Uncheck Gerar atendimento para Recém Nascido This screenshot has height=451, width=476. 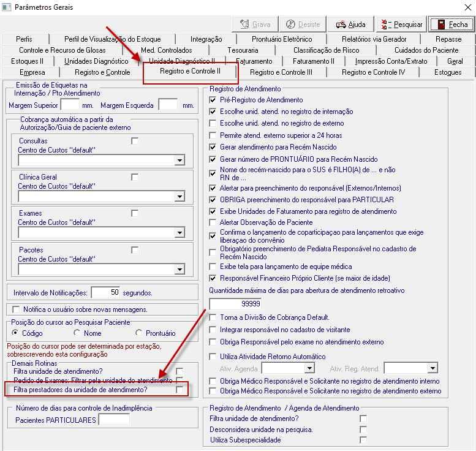(x=213, y=147)
